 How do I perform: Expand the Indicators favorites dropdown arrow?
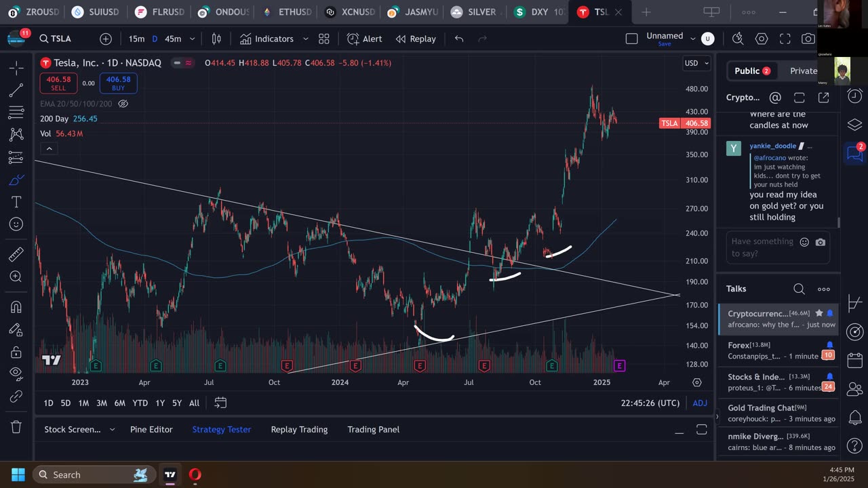(305, 39)
